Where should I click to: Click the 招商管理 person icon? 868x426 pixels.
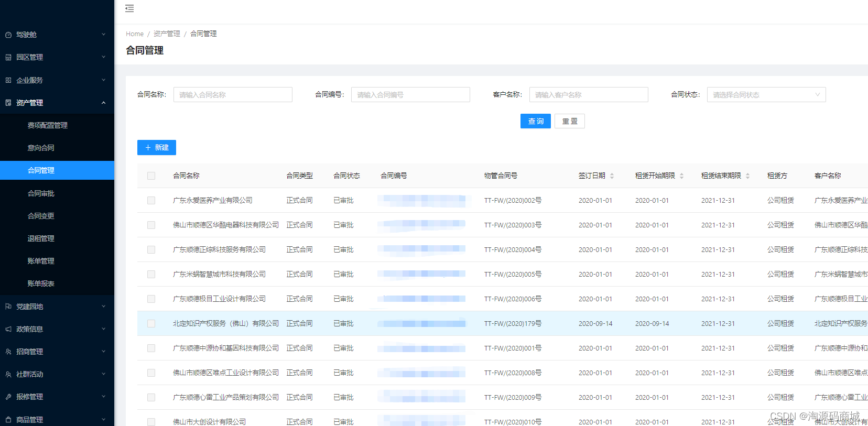point(8,352)
